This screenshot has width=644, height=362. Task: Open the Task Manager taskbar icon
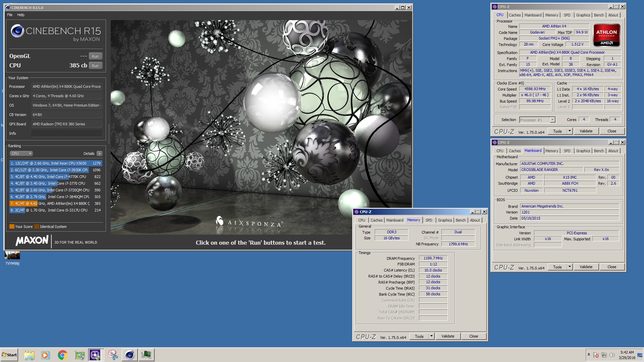pyautogui.click(x=147, y=355)
